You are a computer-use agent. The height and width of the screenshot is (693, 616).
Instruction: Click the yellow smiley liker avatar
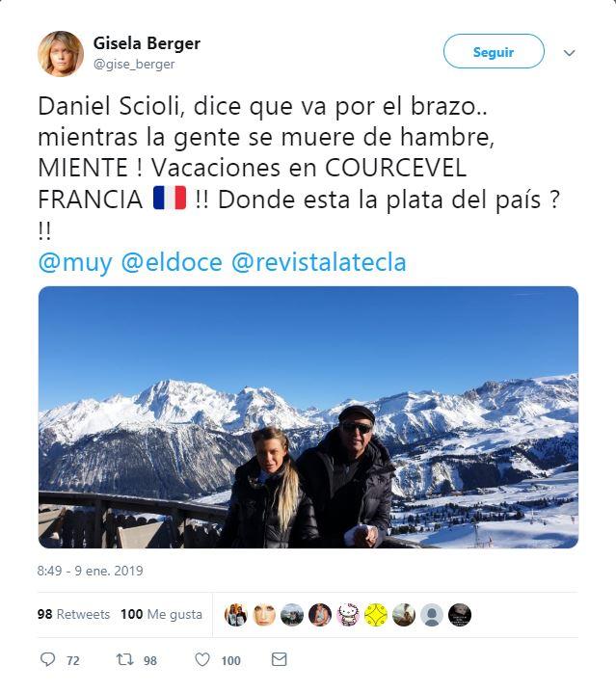tap(376, 615)
